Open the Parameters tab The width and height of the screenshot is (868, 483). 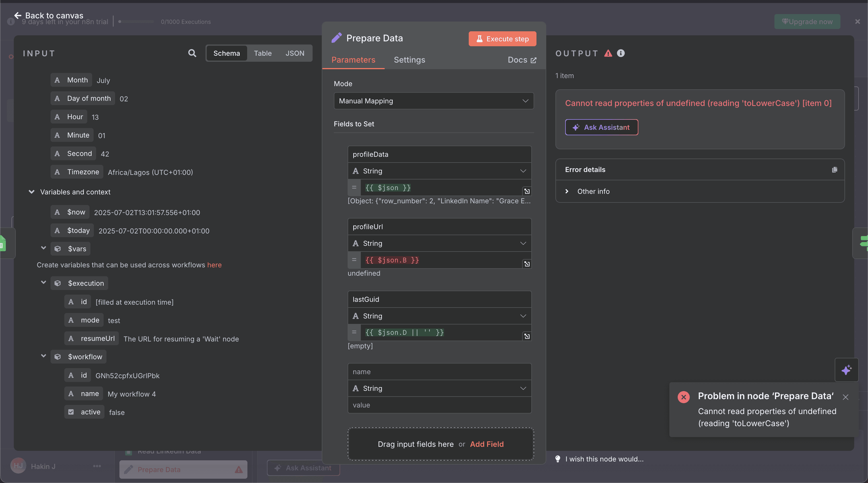(353, 60)
